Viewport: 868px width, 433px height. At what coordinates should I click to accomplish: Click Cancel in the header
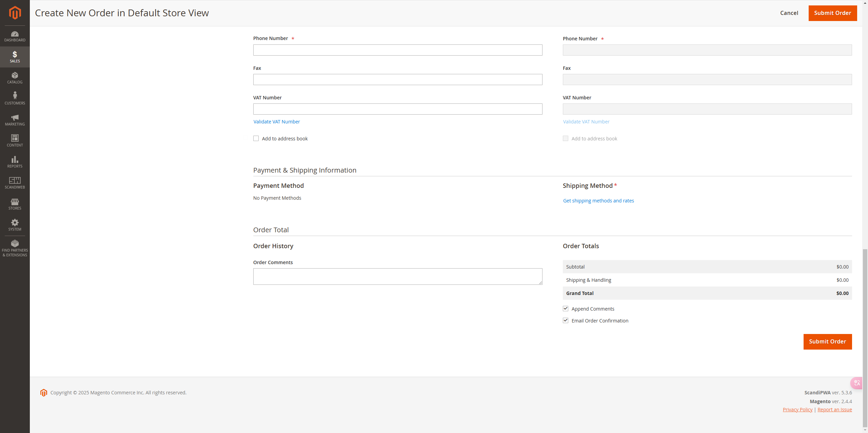pyautogui.click(x=789, y=13)
